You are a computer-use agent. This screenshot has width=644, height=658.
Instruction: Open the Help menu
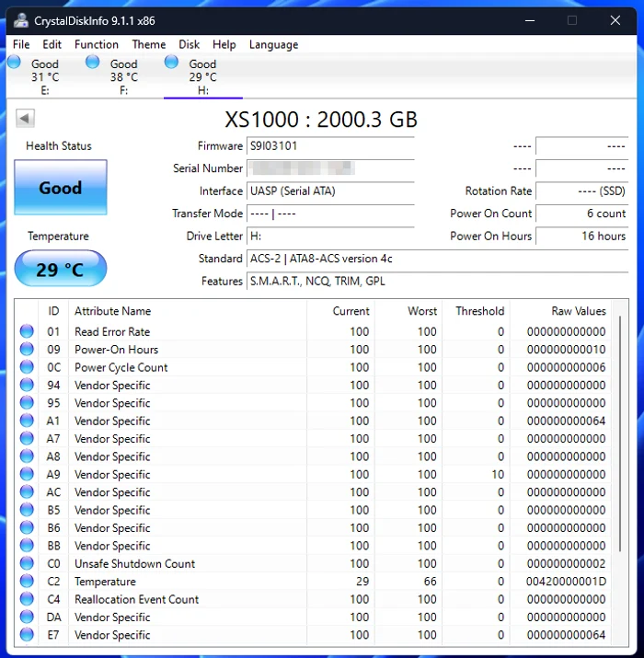pos(224,44)
